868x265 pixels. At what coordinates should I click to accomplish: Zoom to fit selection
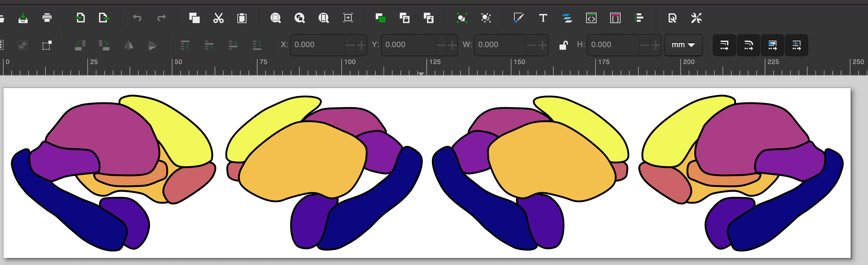(276, 18)
